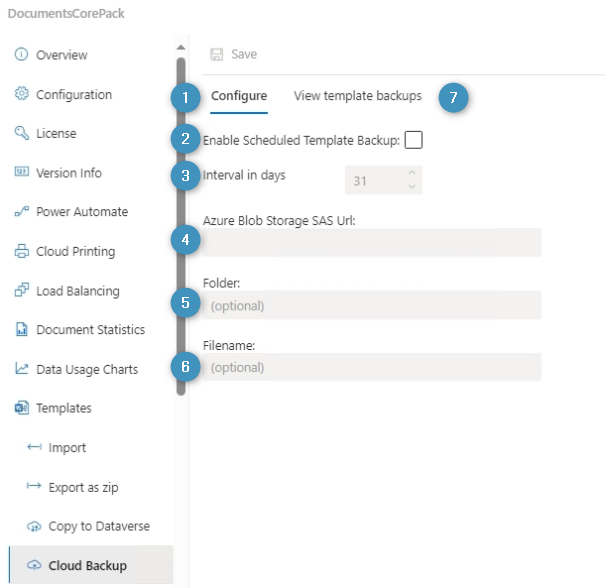Click the Save button
The width and height of the screenshot is (605, 588).
(234, 54)
